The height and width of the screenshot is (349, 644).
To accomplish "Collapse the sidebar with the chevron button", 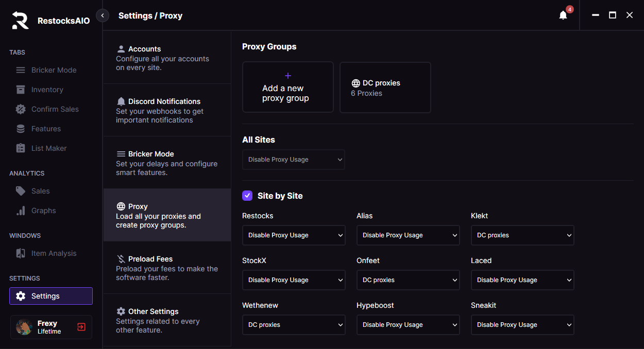I will coord(103,15).
